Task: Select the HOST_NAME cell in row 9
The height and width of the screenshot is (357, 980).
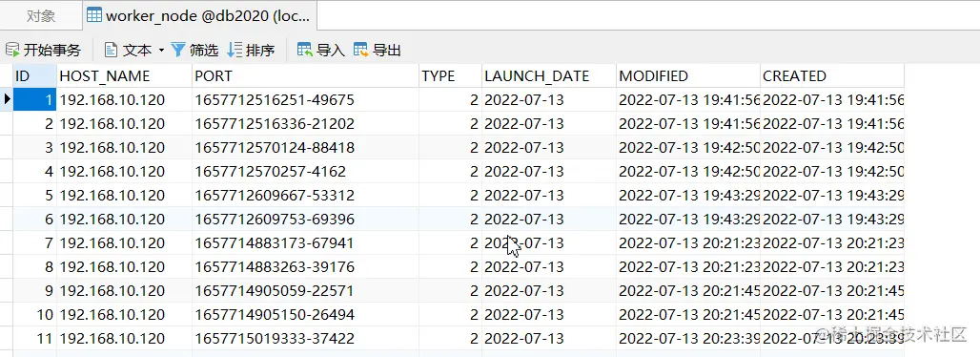Action: [124, 290]
